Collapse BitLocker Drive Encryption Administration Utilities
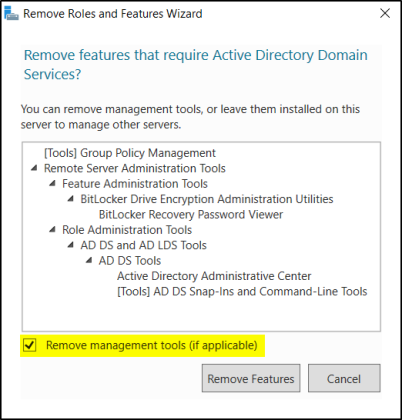Viewport: 402px width, 420px height. pyautogui.click(x=71, y=199)
